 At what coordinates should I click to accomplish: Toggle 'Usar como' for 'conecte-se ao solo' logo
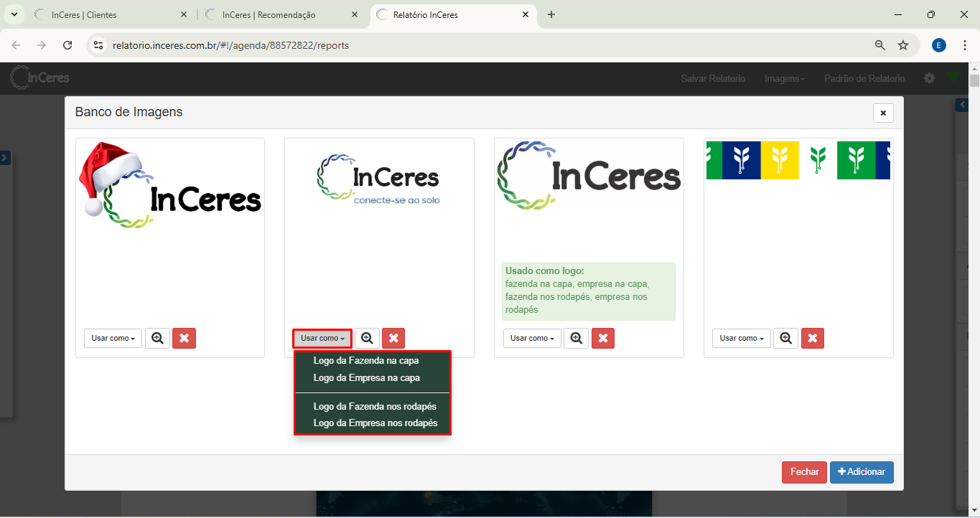[x=322, y=338]
